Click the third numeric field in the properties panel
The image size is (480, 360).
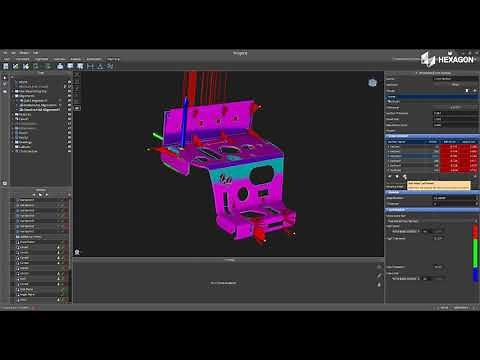pos(455,125)
